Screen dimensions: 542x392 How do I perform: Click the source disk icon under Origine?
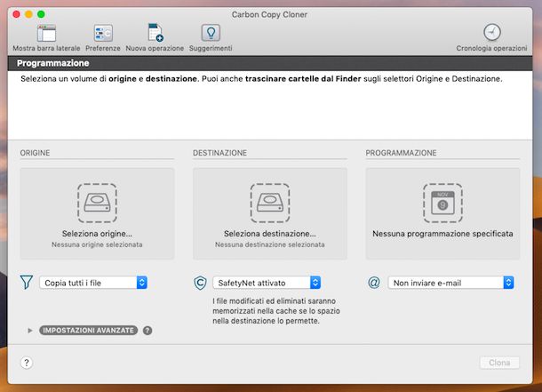(x=97, y=203)
